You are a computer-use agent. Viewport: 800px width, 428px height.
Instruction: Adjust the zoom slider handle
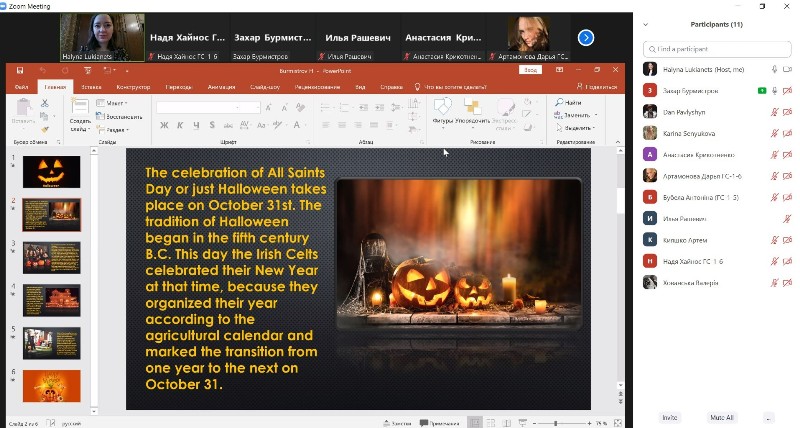pos(555,423)
